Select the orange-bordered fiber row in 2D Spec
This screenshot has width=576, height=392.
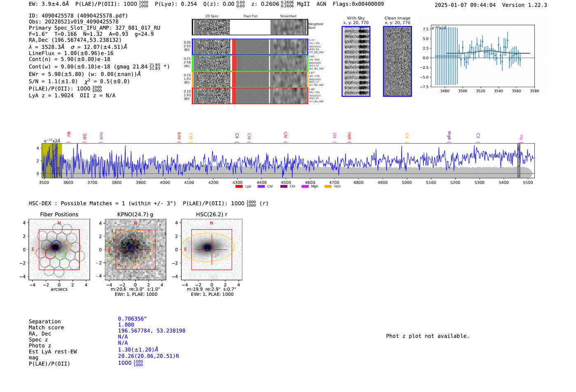click(250, 79)
